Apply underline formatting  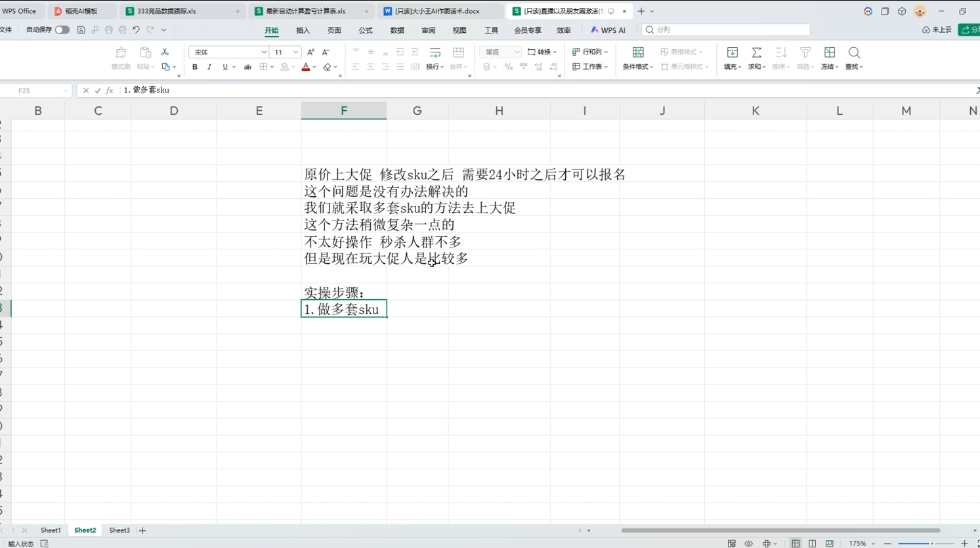coord(224,67)
